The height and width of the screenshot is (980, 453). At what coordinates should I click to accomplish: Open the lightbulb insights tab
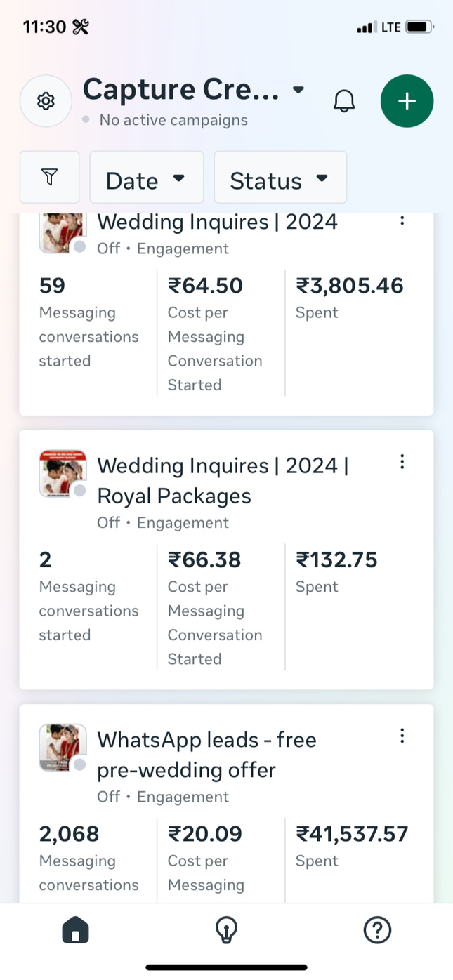click(225, 930)
